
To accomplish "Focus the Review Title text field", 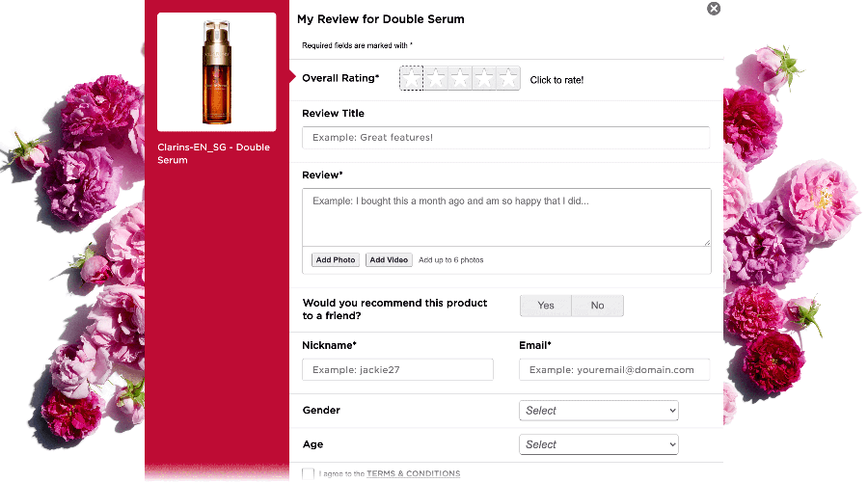I will (505, 138).
